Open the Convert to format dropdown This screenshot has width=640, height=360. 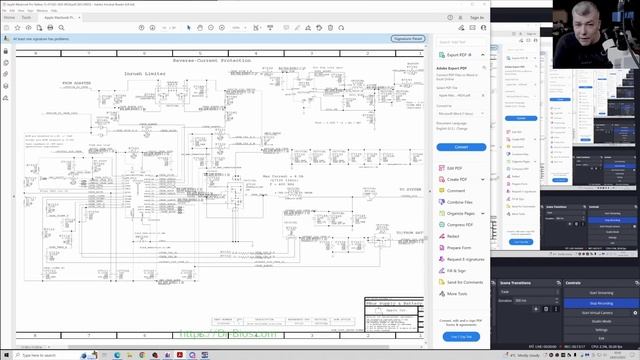click(x=461, y=113)
